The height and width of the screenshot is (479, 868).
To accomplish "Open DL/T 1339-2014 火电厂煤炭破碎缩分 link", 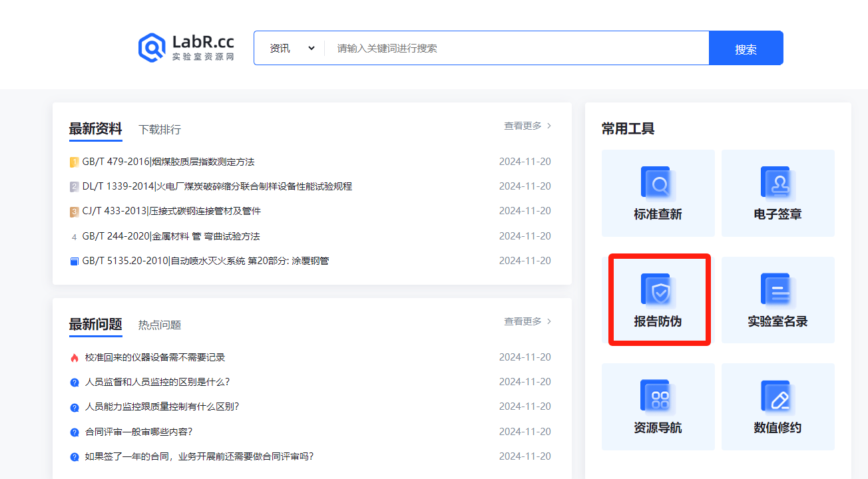I will [x=217, y=186].
